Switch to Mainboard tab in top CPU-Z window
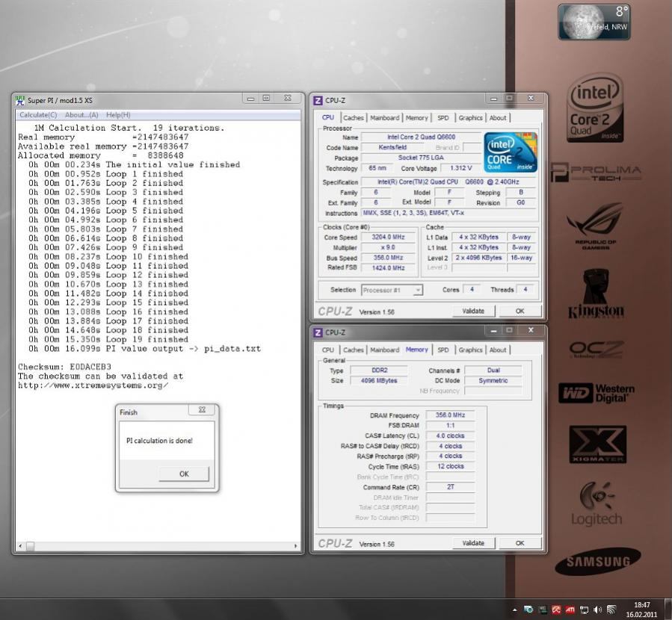The image size is (672, 620). point(384,118)
